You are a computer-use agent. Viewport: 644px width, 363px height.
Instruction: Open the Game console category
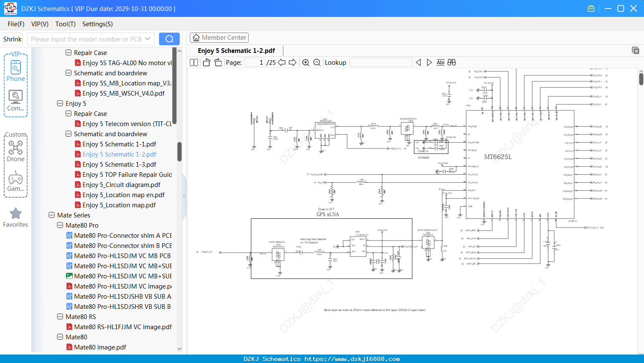click(16, 181)
